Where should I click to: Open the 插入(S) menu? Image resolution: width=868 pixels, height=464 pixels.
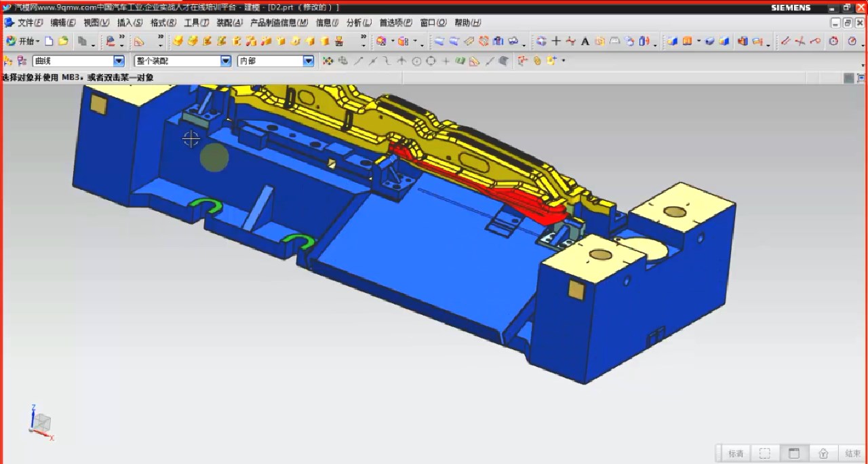point(130,22)
